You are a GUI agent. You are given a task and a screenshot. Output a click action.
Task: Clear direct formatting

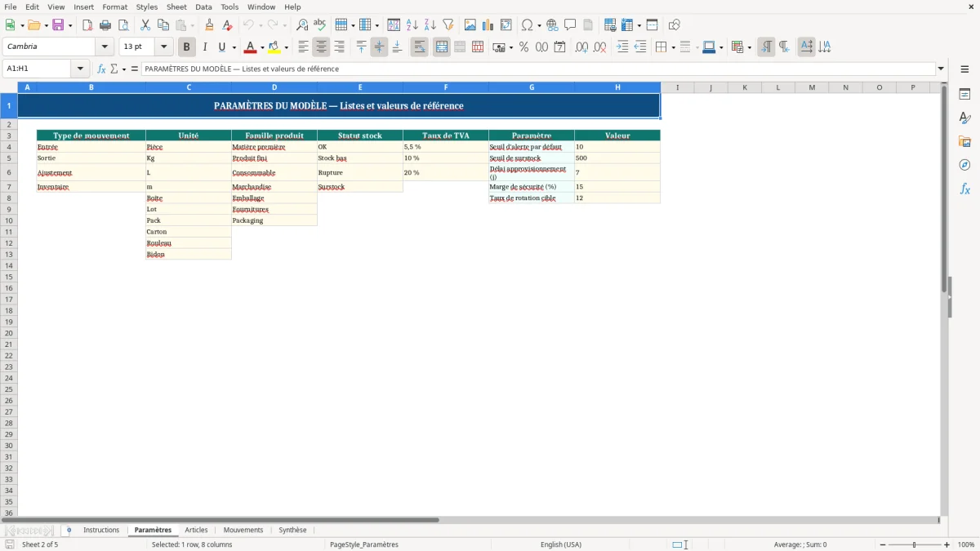point(228,25)
